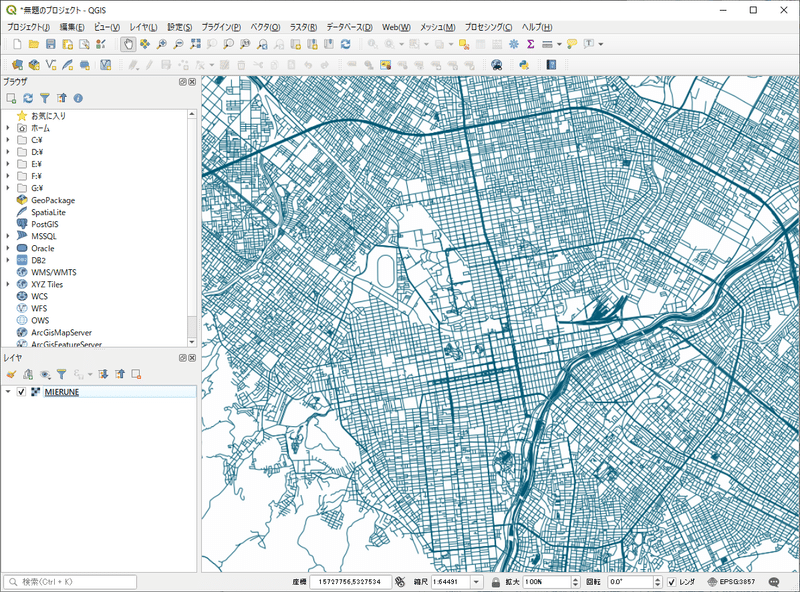Viewport: 800px width, 592px height.
Task: Click the Zoom Full extent icon
Action: click(195, 44)
